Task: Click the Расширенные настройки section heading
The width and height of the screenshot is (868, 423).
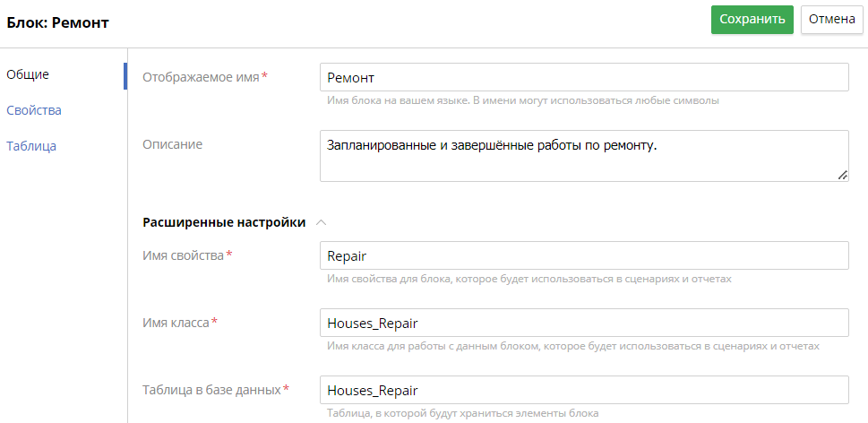Action: [x=224, y=222]
